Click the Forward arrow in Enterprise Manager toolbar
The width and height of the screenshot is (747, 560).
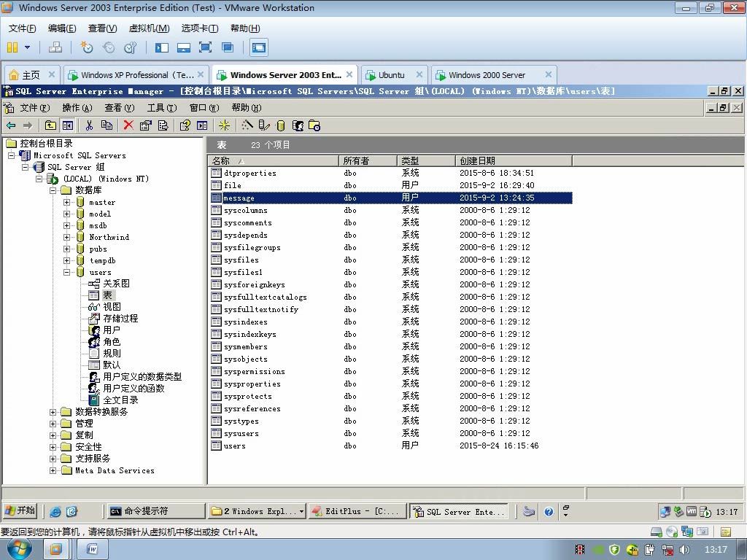click(28, 125)
